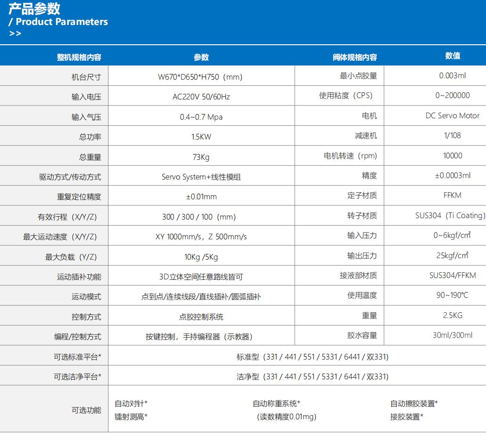The image size is (486, 448).
Task: Click the 输入气压 label
Action: (x=86, y=117)
